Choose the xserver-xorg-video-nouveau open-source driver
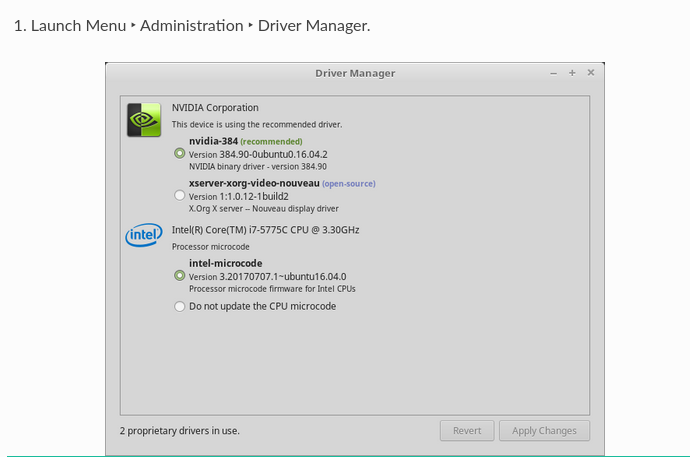The height and width of the screenshot is (457, 690). (180, 195)
